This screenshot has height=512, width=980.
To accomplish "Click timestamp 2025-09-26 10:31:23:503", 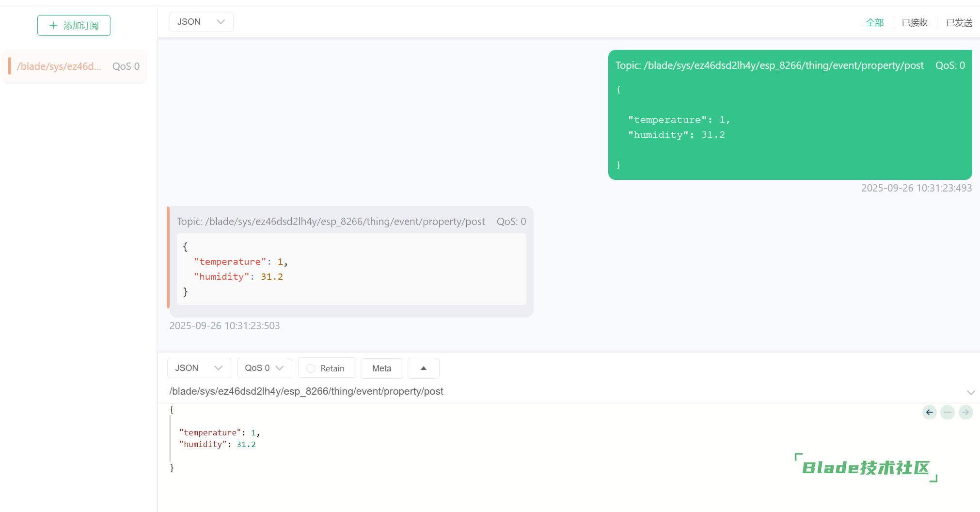I will [224, 326].
